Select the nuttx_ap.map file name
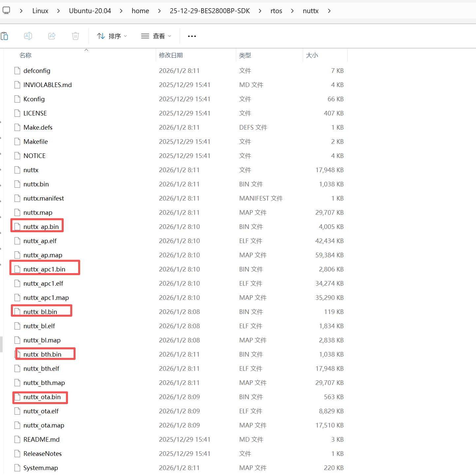476x476 pixels. click(x=43, y=255)
